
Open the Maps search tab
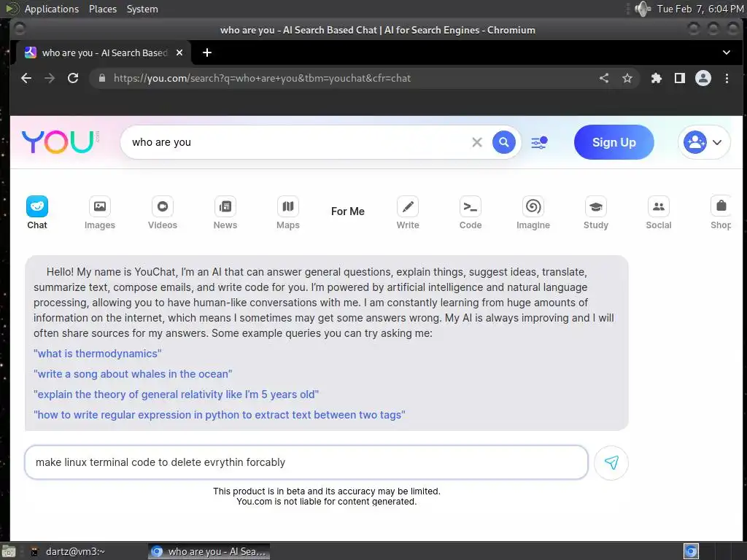(287, 213)
